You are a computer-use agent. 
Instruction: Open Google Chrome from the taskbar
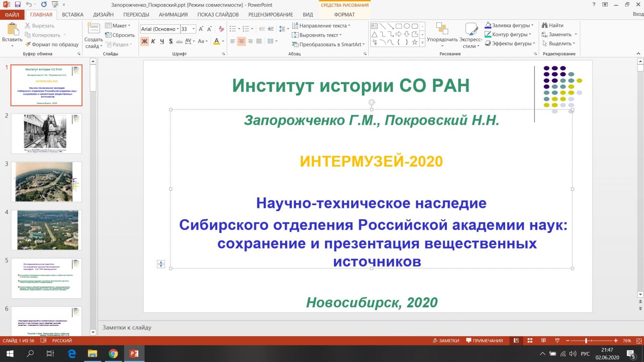113,354
